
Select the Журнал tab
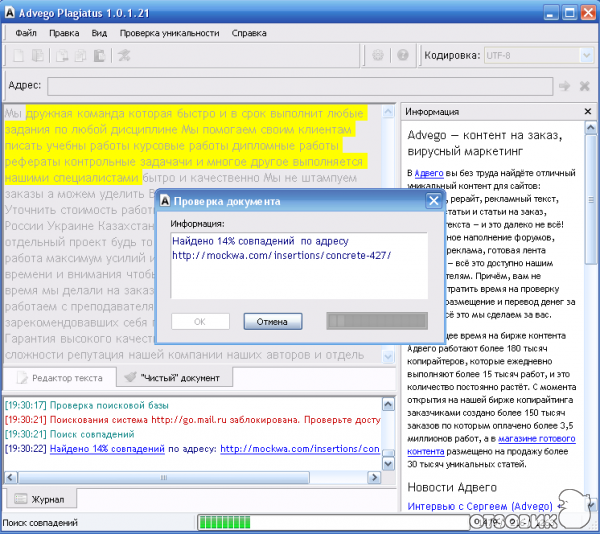pos(44,498)
